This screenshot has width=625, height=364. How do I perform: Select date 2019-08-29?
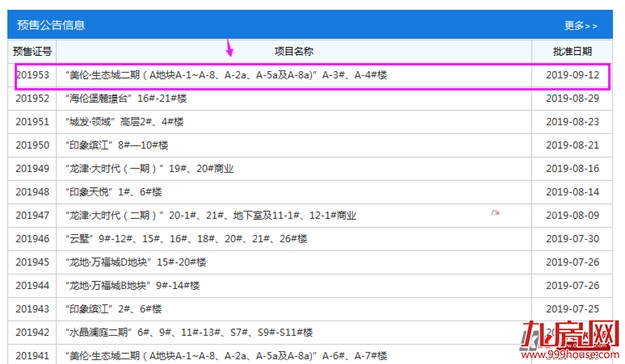pos(572,98)
